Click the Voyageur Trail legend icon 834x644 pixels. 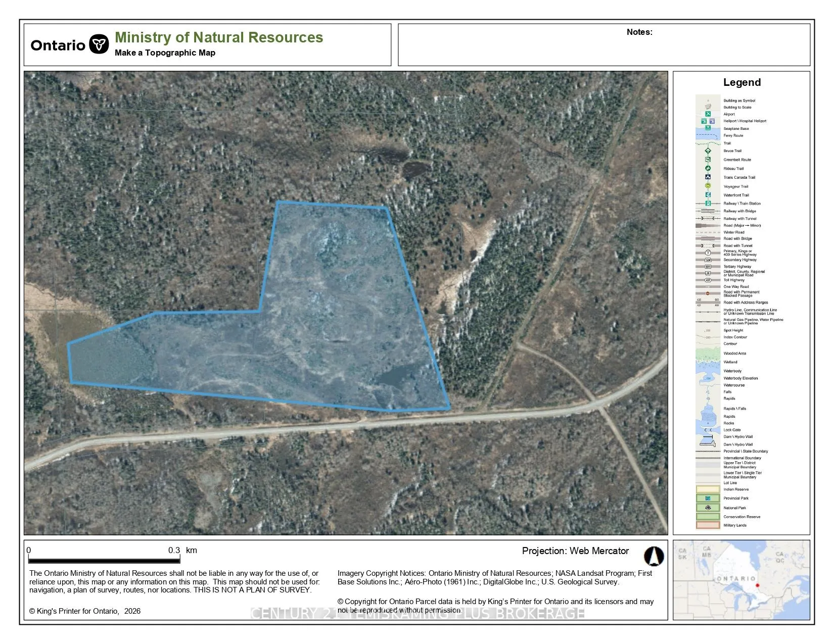[708, 186]
